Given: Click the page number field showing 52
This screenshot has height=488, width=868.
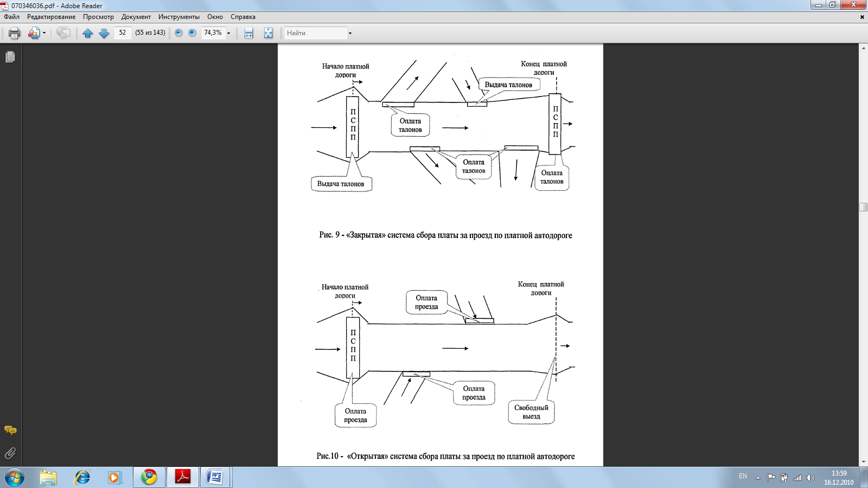Looking at the screenshot, I should 123,33.
